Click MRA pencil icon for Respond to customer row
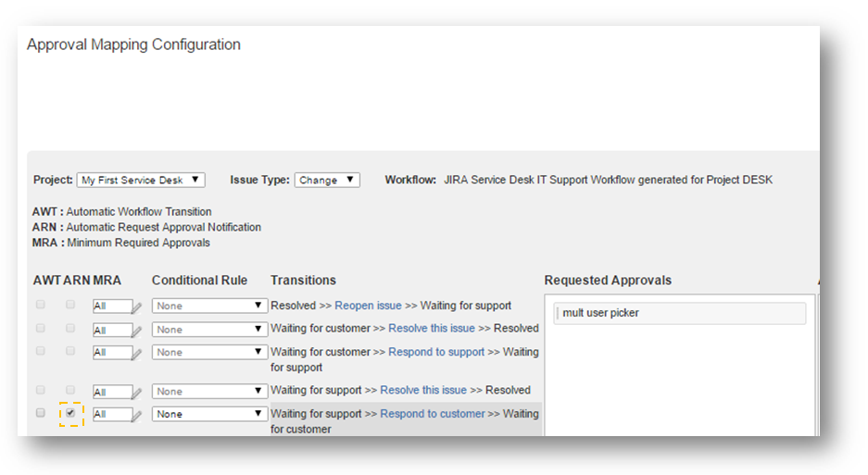Viewport: 868px width, 475px height. [137, 416]
